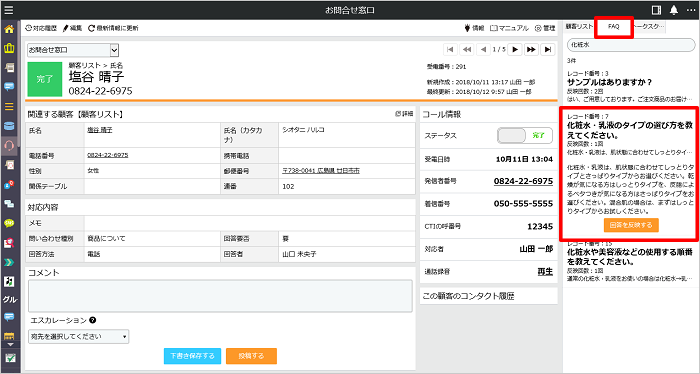Click the 投稿する button
Screen dimensions: 700x374
(x=251, y=356)
